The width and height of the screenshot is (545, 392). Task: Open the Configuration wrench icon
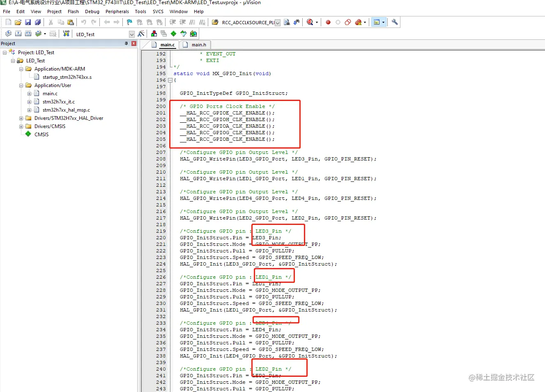(x=395, y=22)
